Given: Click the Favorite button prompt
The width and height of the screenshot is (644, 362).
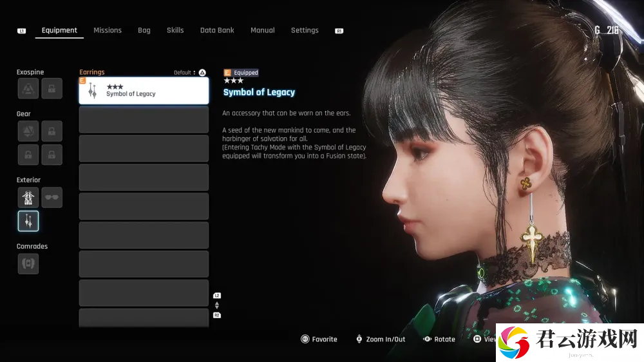Looking at the screenshot, I should 319,339.
